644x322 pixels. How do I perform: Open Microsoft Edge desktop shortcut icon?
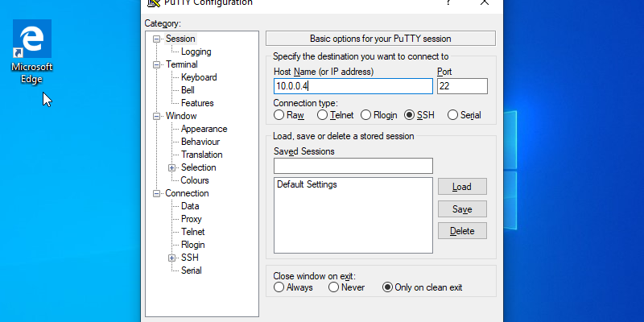click(32, 51)
